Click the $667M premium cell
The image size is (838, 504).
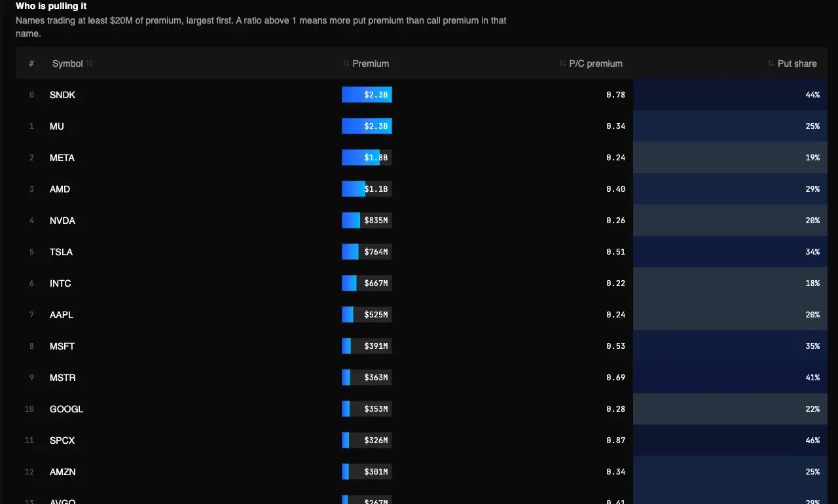coord(367,283)
